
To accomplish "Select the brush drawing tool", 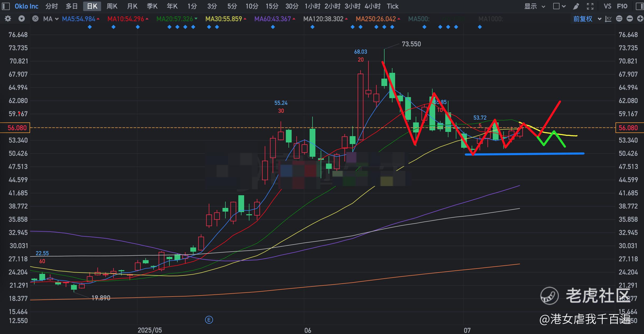I will [576, 6].
